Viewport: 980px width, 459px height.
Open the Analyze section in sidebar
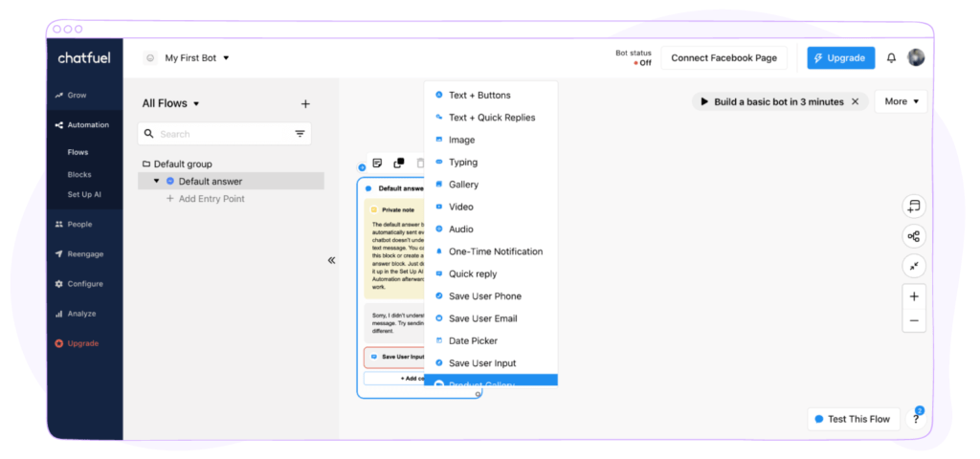(84, 314)
